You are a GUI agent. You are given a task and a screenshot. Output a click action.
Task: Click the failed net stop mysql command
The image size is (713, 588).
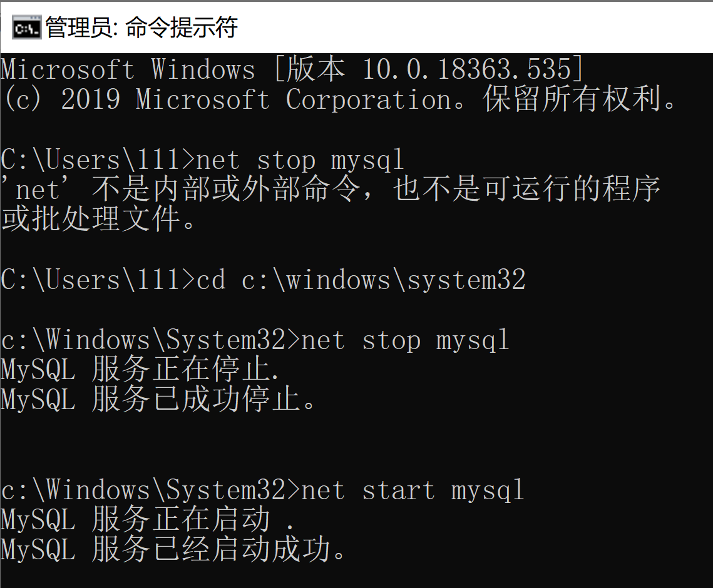point(300,160)
